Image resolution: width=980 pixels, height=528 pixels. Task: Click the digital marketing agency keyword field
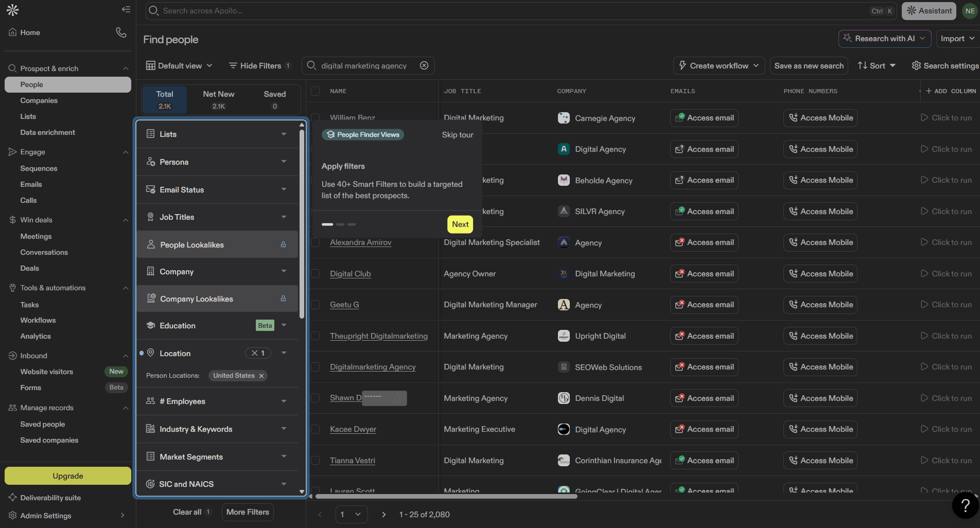[368, 65]
